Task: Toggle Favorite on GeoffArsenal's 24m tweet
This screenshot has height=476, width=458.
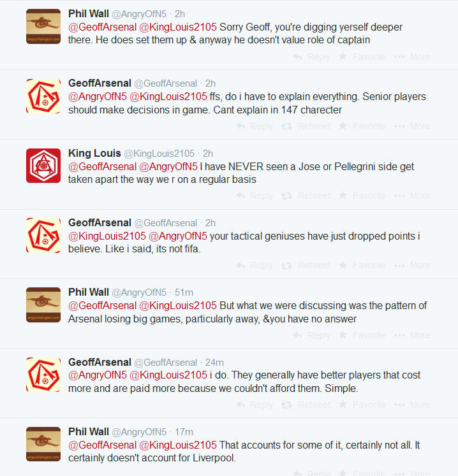Action: 343,405
